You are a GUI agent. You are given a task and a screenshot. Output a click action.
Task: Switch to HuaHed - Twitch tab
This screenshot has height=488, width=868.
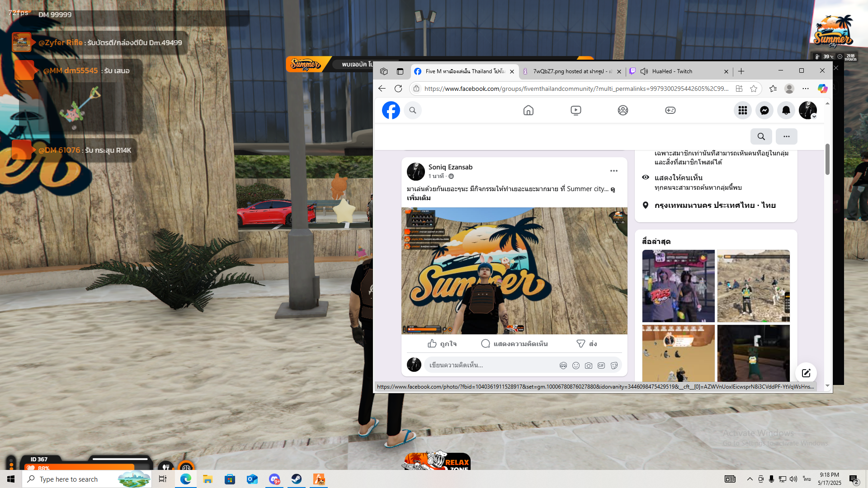672,71
